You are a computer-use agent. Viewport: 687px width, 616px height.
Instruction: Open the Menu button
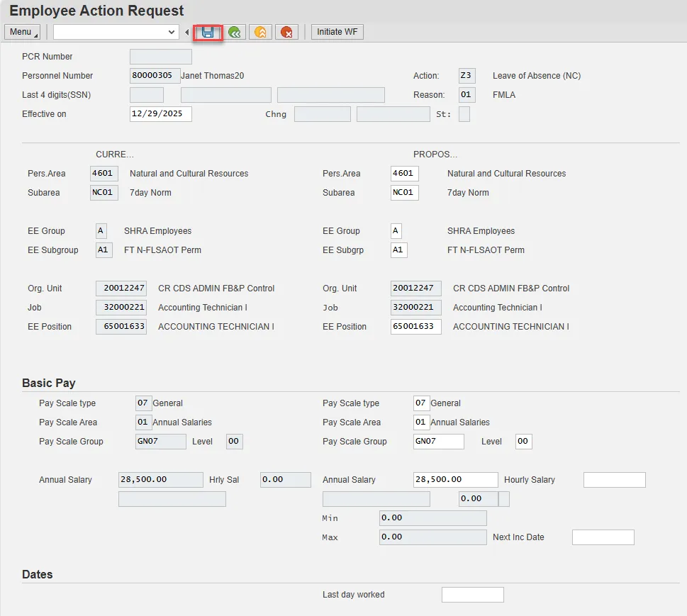pos(22,32)
